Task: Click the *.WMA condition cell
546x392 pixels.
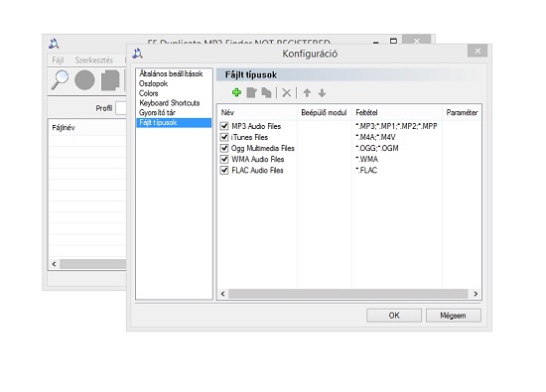Action: tap(366, 159)
